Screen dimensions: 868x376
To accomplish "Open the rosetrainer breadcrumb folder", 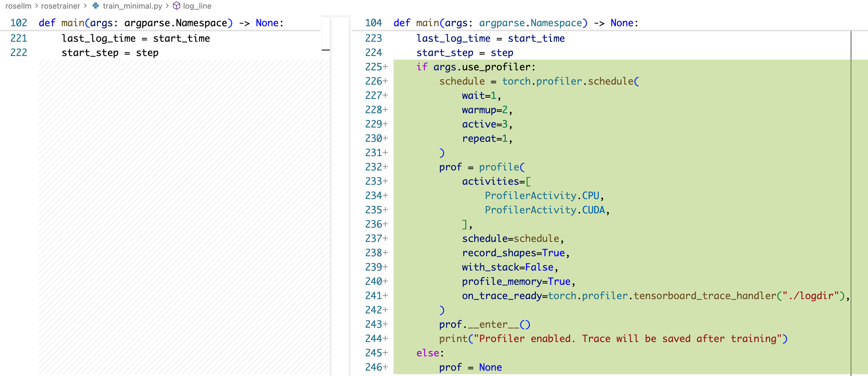I will [60, 6].
